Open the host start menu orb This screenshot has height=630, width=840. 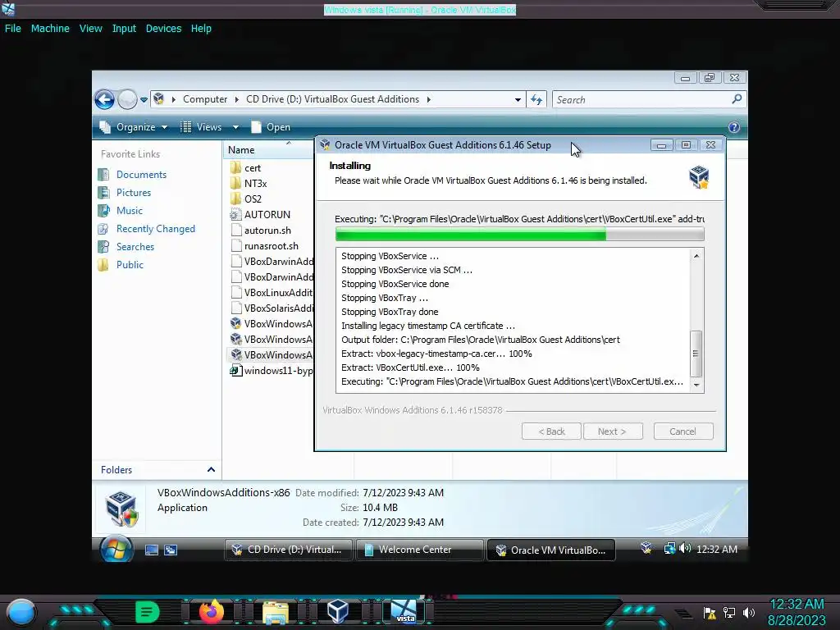pyautogui.click(x=21, y=612)
